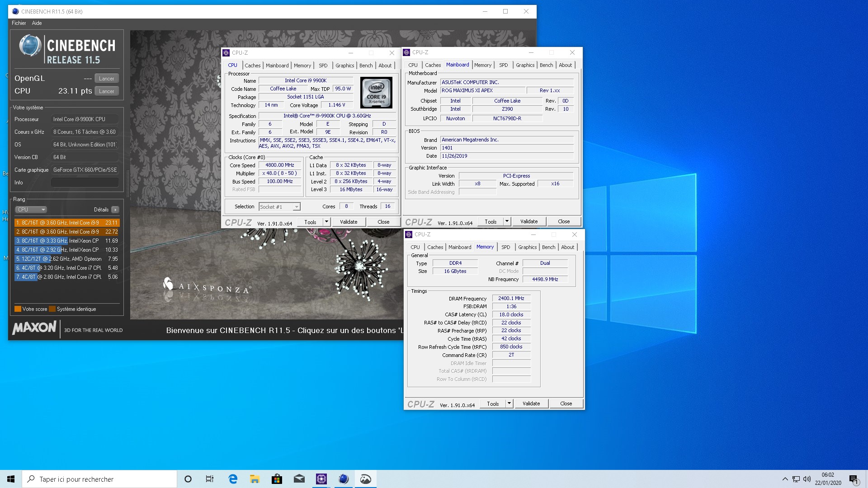Screen dimensions: 868x488
Task: Click Close in CPU-Z CPU window
Action: [x=383, y=222]
